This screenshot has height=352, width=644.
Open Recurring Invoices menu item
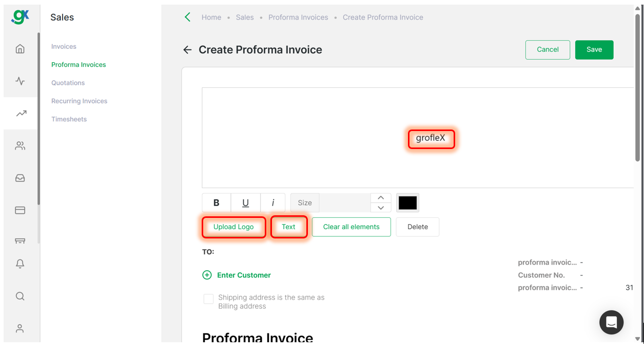pyautogui.click(x=80, y=101)
